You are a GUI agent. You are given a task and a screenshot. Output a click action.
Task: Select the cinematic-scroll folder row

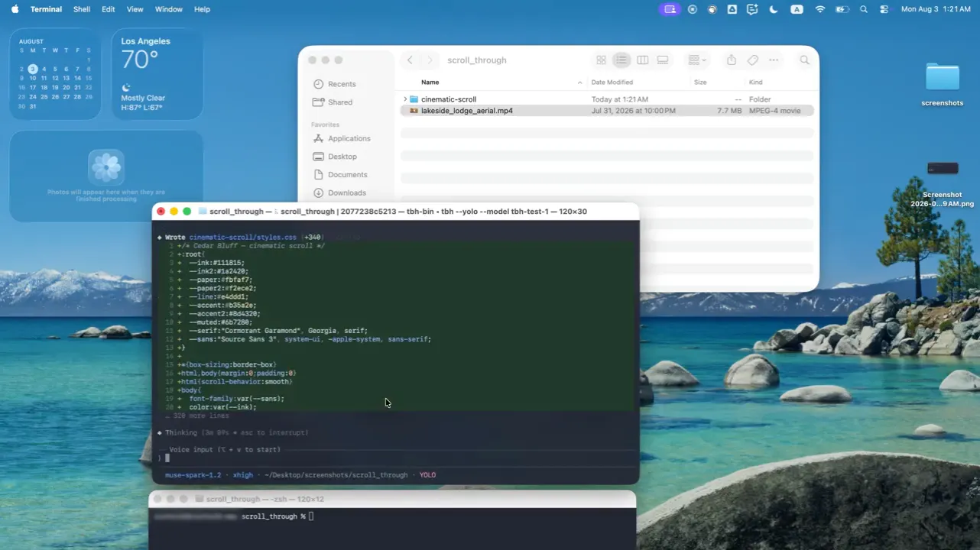pos(607,99)
